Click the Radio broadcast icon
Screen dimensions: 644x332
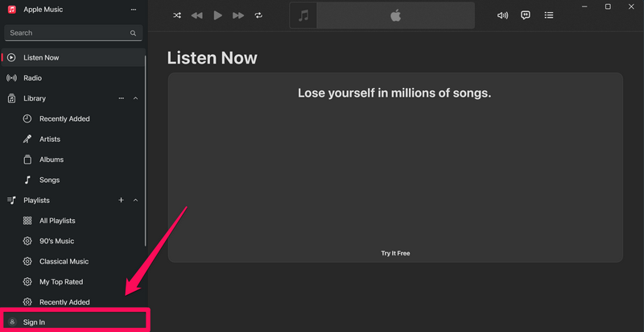pos(12,78)
